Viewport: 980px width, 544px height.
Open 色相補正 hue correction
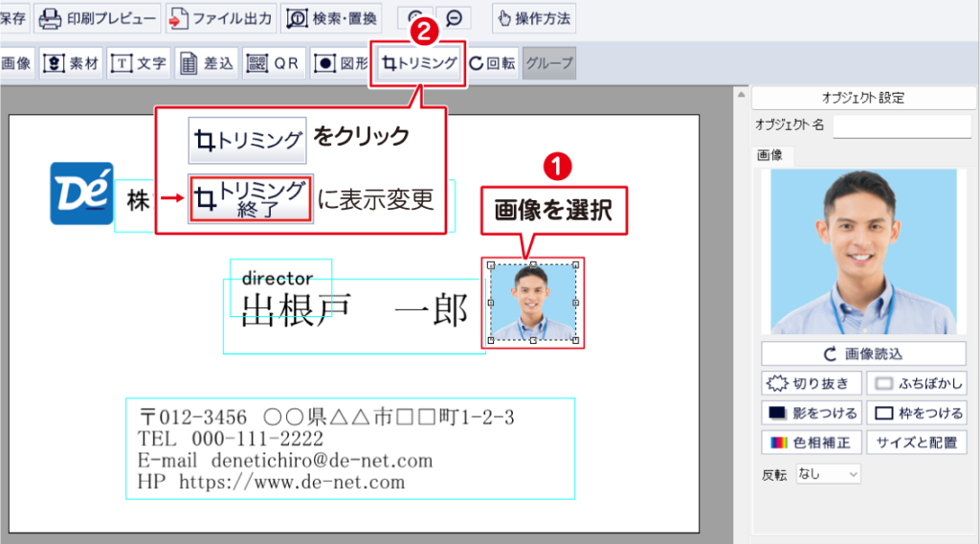[812, 442]
